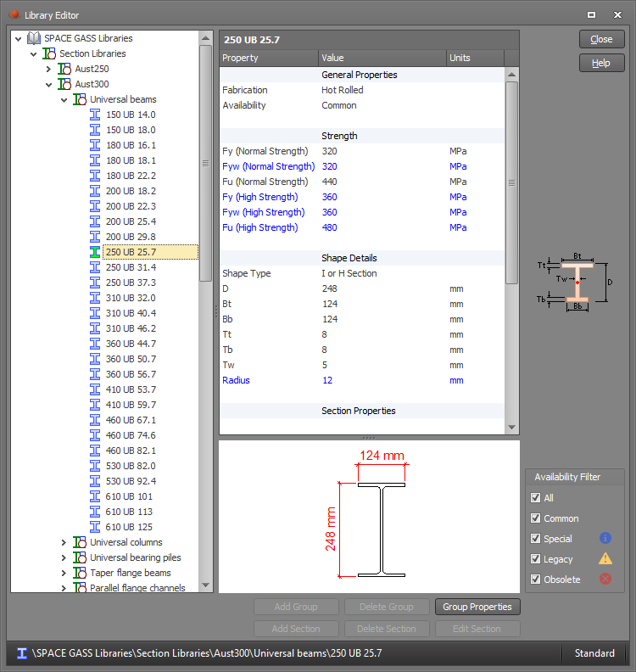
Task: Click the Universal columns group icon
Action: click(x=80, y=542)
